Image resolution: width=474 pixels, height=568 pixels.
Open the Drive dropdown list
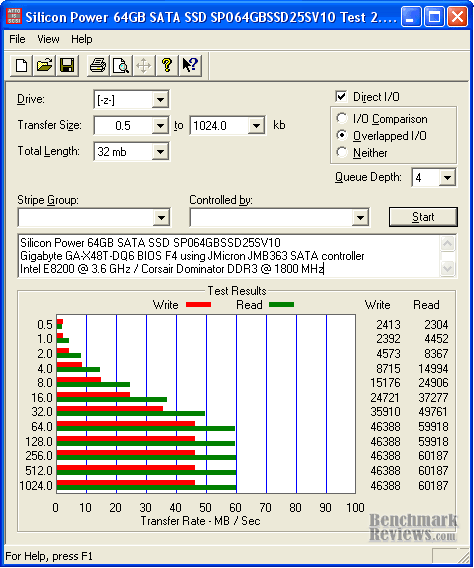pyautogui.click(x=160, y=99)
